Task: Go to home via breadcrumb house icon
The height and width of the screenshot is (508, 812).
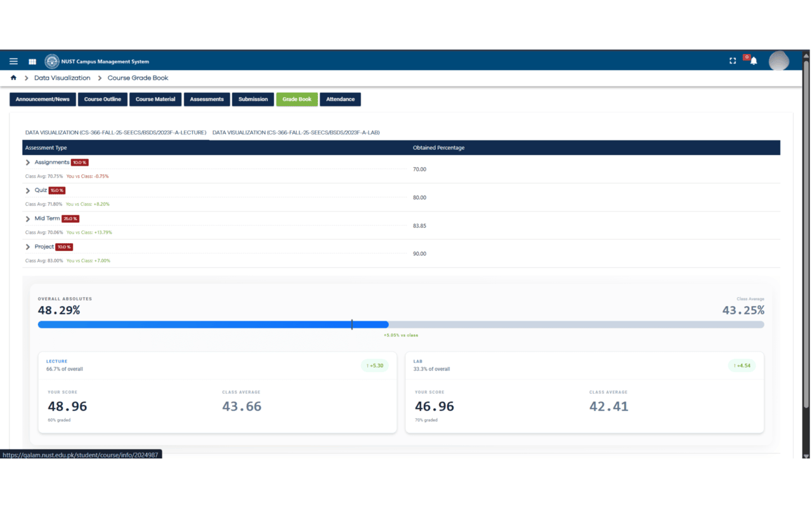Action: (13, 77)
